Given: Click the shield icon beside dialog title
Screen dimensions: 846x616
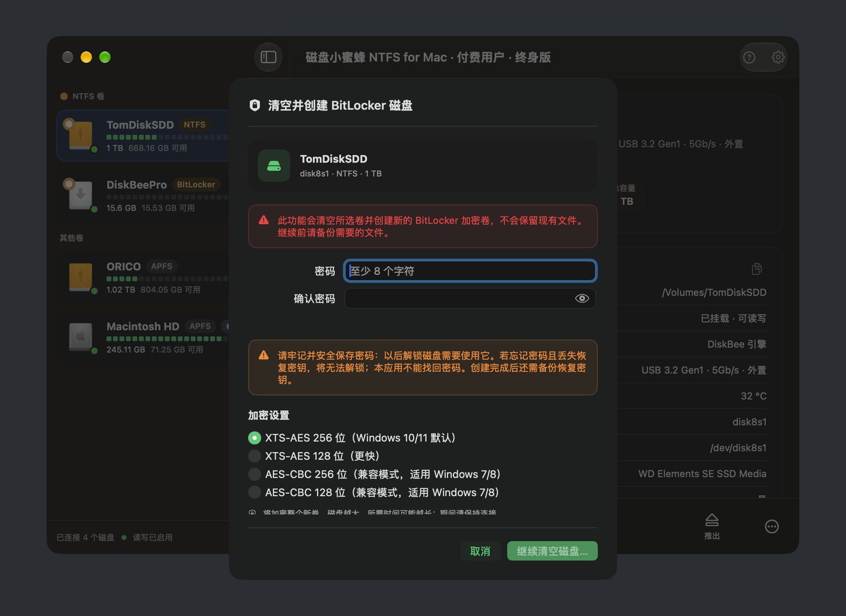Looking at the screenshot, I should click(255, 105).
